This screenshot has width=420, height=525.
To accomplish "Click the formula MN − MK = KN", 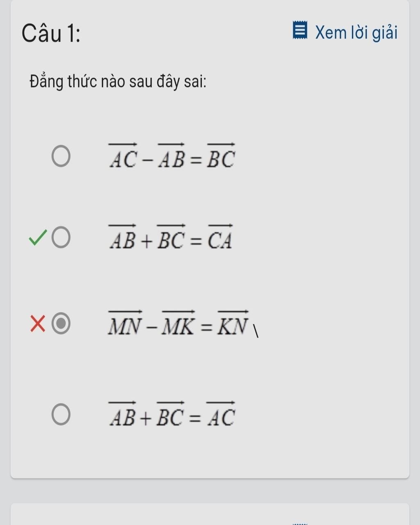I will [179, 323].
